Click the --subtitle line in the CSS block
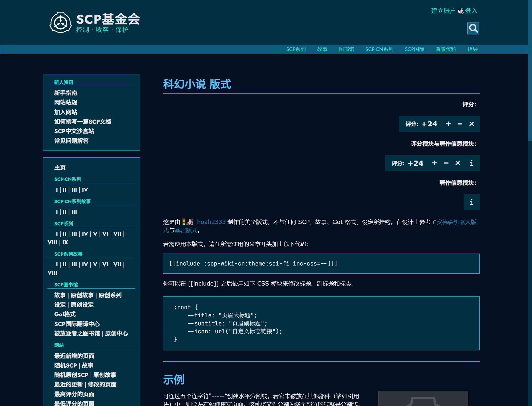The width and height of the screenshot is (532, 406). pyautogui.click(x=228, y=323)
